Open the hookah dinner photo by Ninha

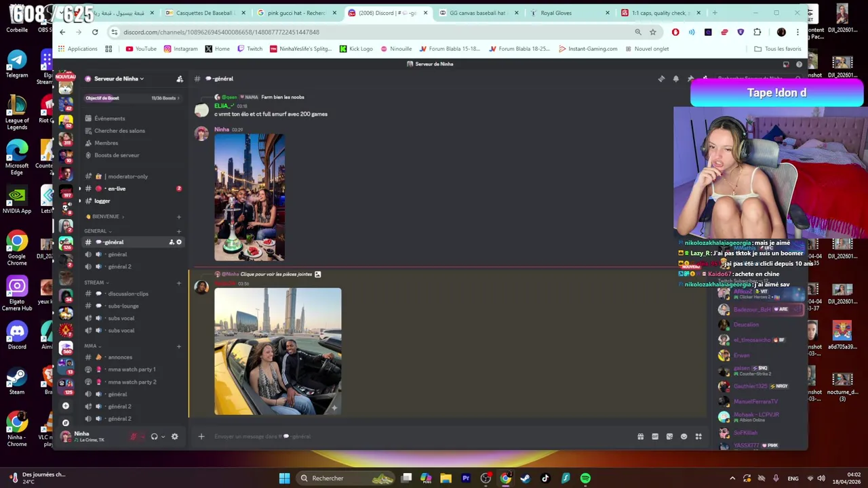(x=250, y=197)
